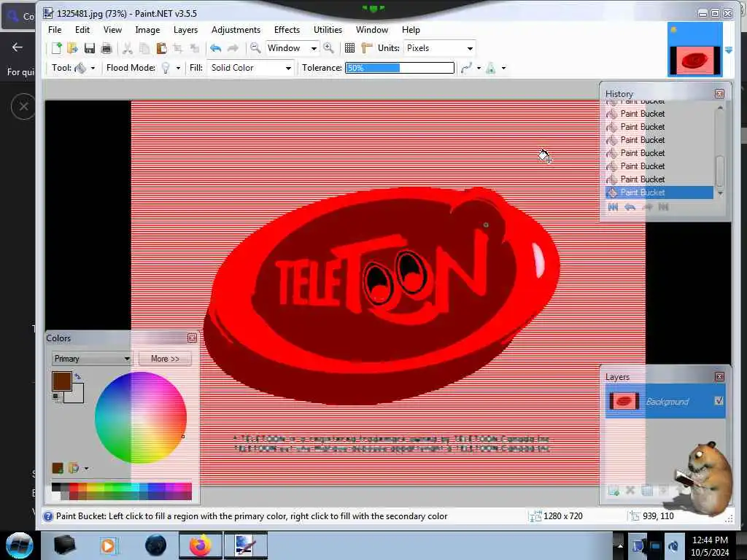Close the History panel
Screen dimensions: 747x560
tap(719, 94)
